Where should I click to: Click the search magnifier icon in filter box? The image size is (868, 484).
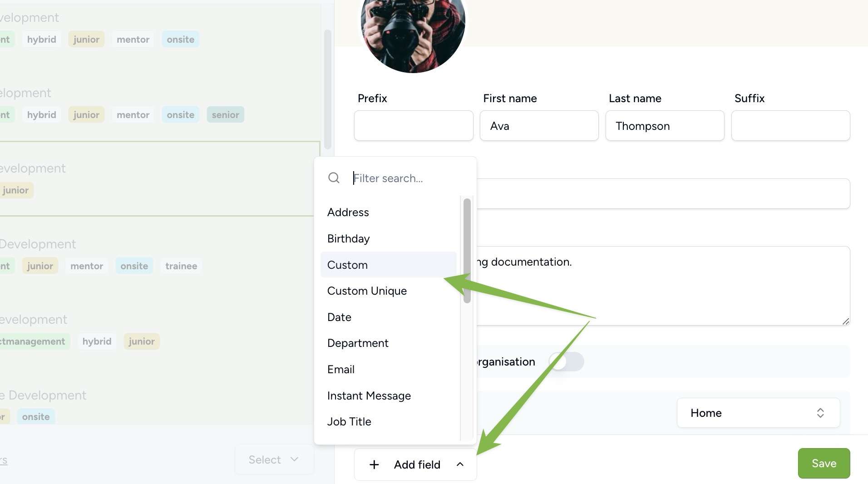[334, 178]
